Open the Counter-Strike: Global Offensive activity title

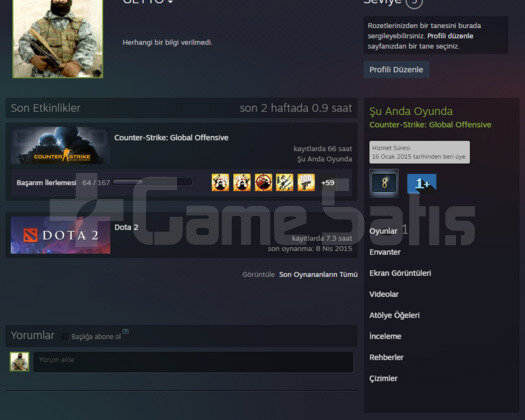171,138
